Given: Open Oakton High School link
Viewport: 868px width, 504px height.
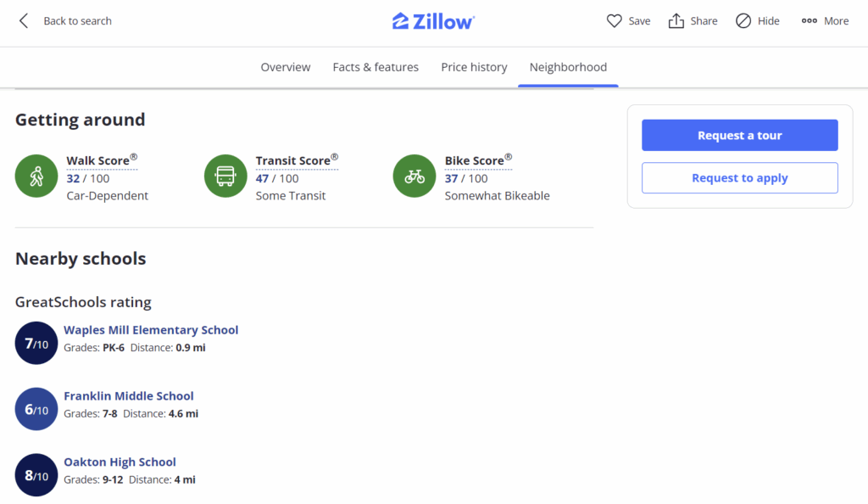Looking at the screenshot, I should tap(120, 462).
